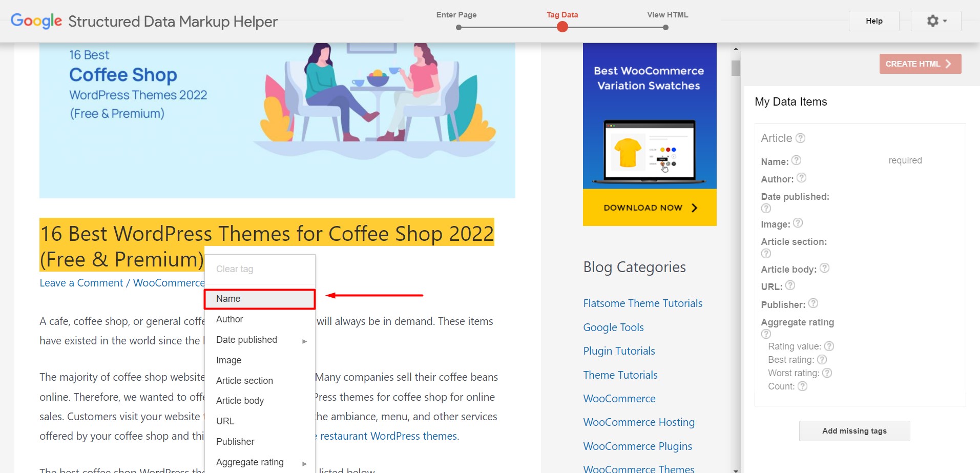
Task: Open WooCommerce link under article title
Action: [x=169, y=283]
